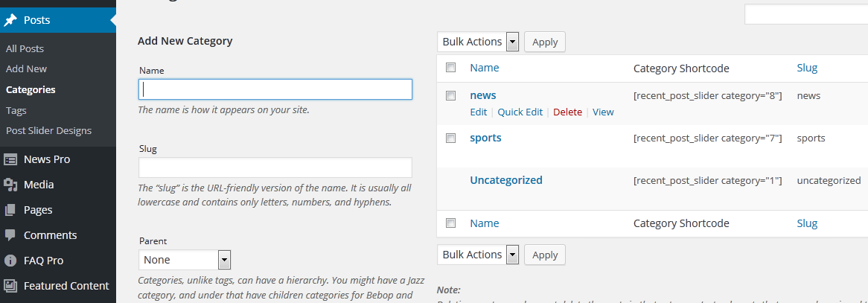This screenshot has width=868, height=303.
Task: Click the Add New Category heading
Action: click(x=185, y=41)
